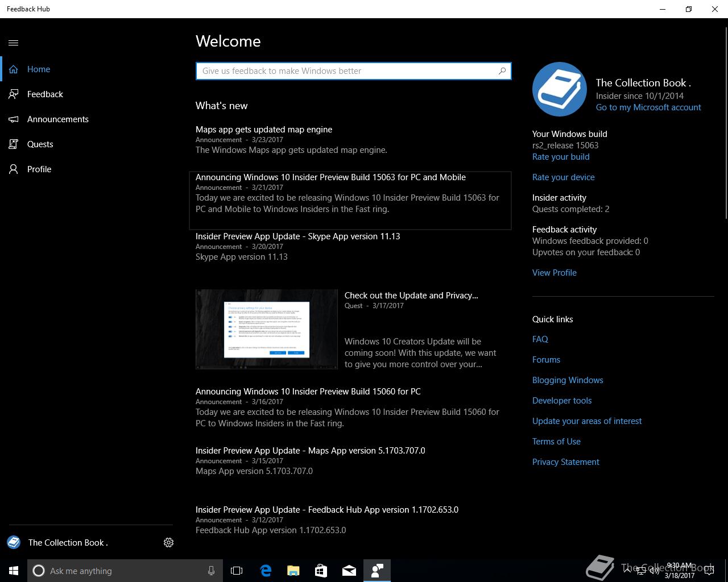
Task: Open the Announcements megaphone icon
Action: click(x=14, y=119)
